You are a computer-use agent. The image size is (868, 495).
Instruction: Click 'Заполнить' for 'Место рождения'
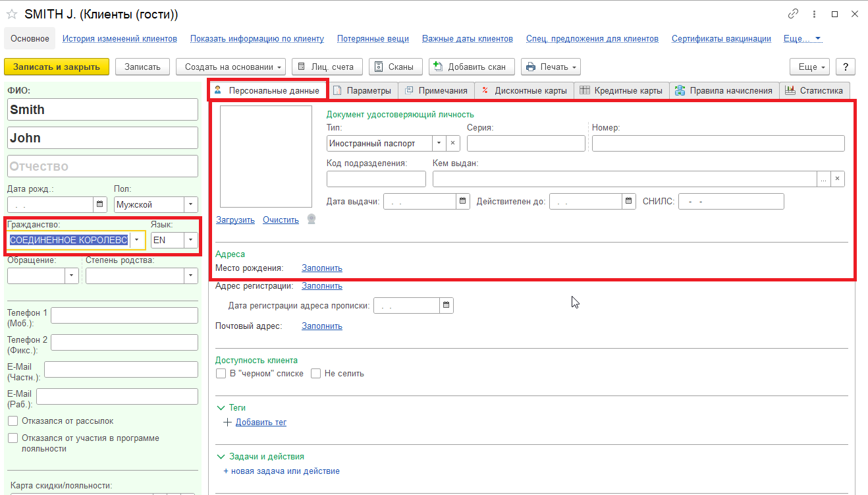coord(322,268)
